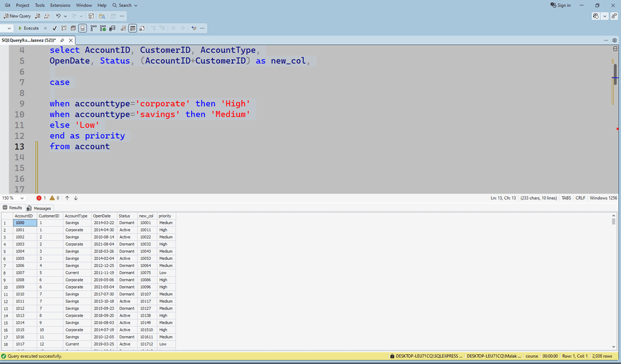Go to previous issue up arrow
Image resolution: width=621 pixels, height=364 pixels.
pyautogui.click(x=67, y=198)
